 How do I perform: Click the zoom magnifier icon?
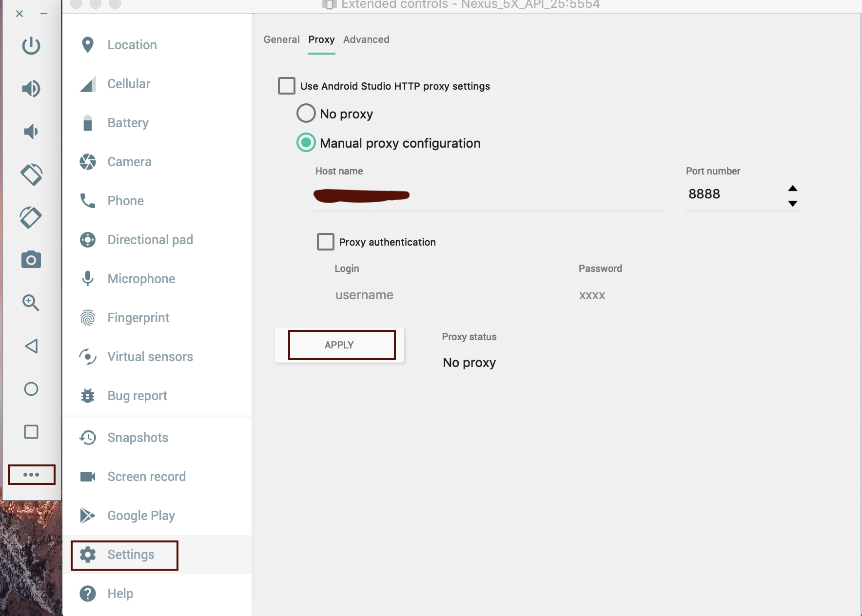[31, 303]
